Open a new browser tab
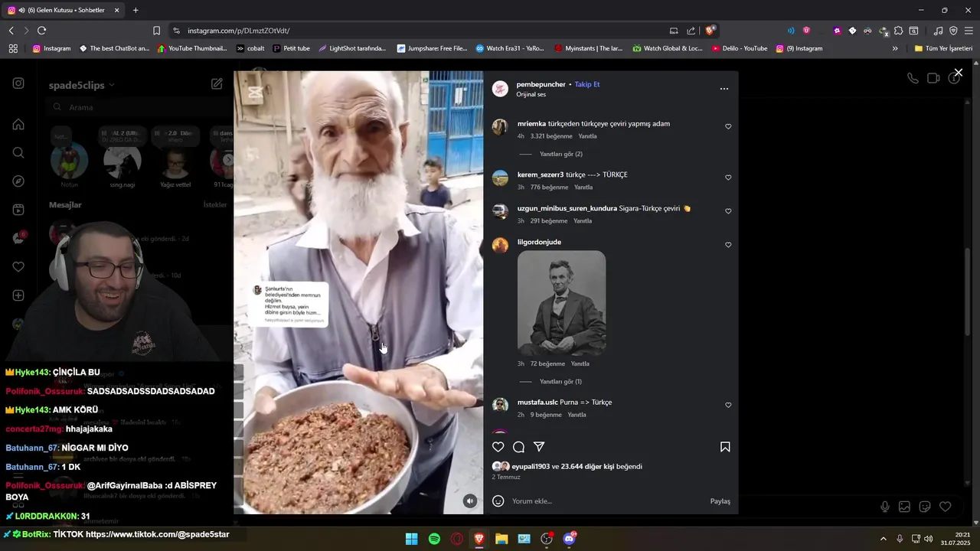Viewport: 980px width, 551px height. [136, 10]
